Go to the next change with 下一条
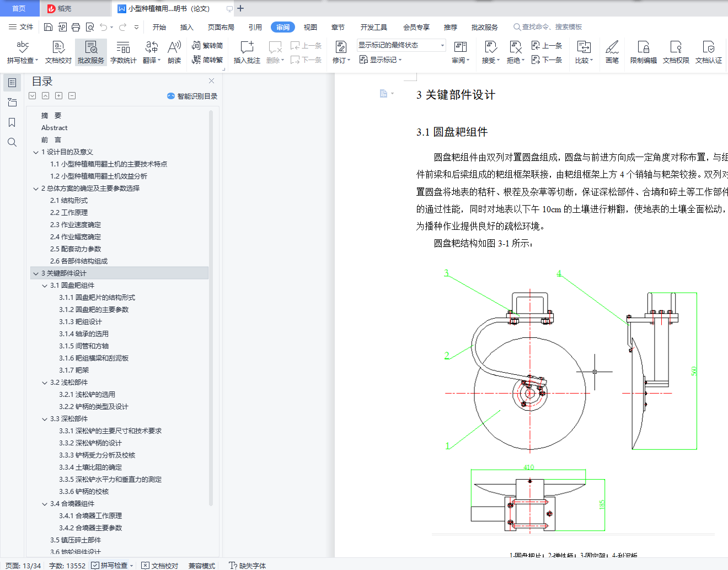Screen dimensions: 728x570 pos(547,60)
